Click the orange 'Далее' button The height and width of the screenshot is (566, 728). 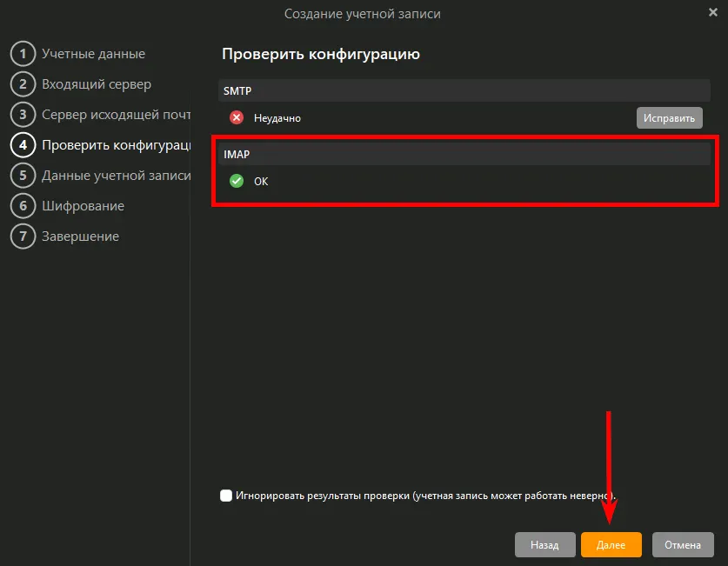[x=611, y=545]
